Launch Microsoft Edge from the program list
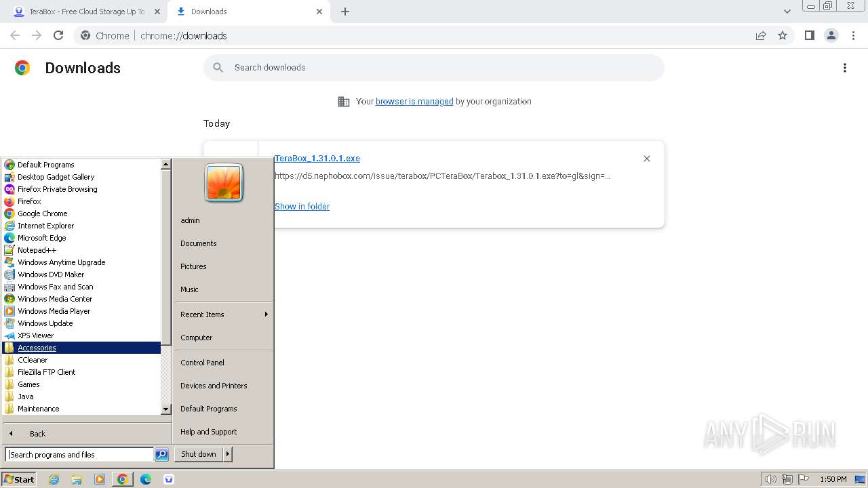This screenshot has width=868, height=488. coord(81,238)
